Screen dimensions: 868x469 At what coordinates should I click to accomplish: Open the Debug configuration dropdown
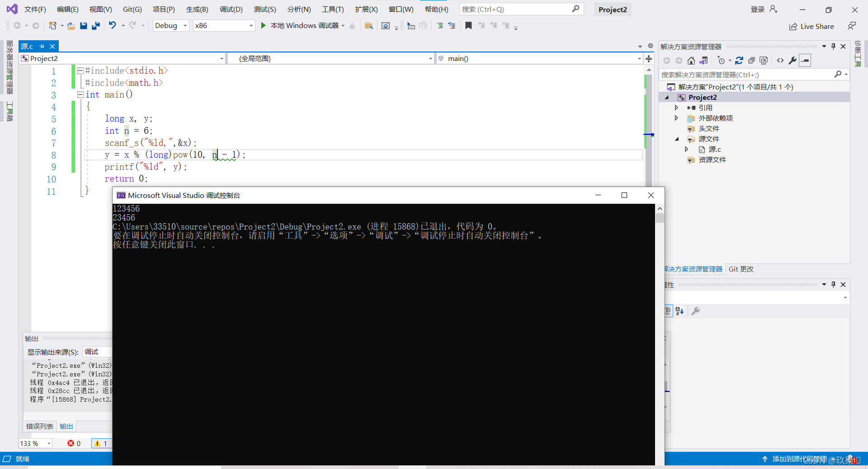tap(171, 26)
